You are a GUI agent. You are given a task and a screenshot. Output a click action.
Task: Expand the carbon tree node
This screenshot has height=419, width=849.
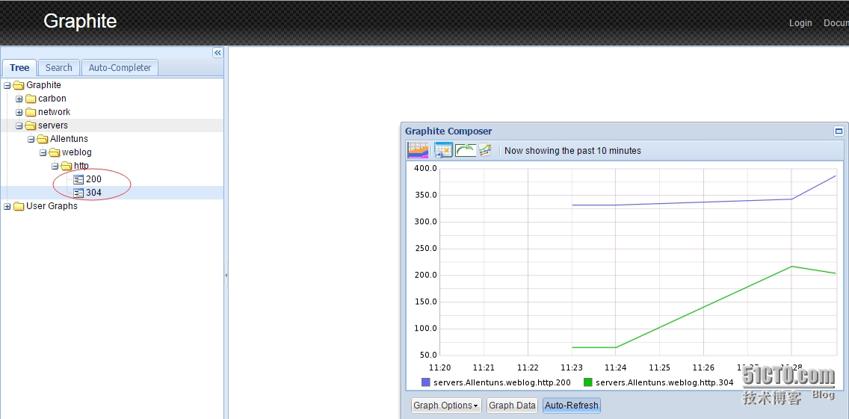pyautogui.click(x=19, y=99)
